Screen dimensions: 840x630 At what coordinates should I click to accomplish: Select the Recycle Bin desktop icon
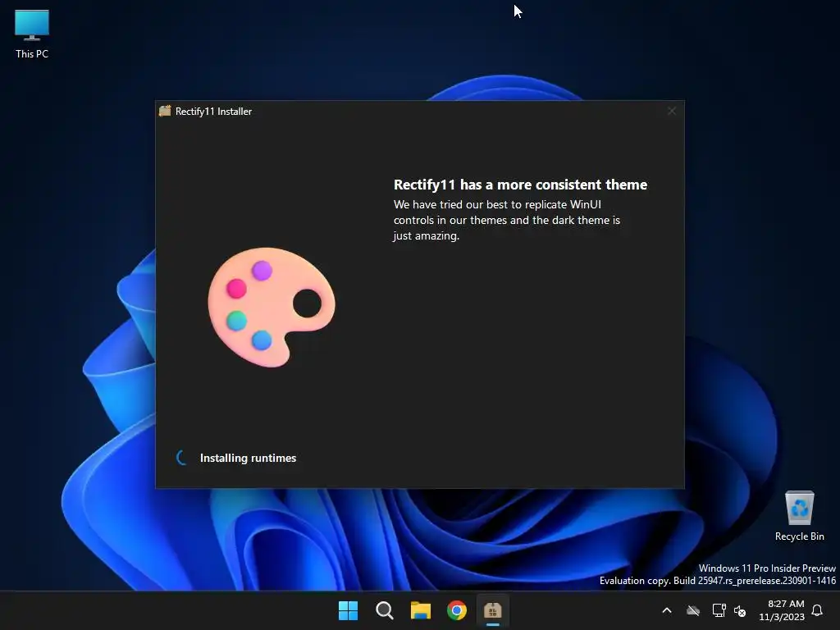coord(799,516)
